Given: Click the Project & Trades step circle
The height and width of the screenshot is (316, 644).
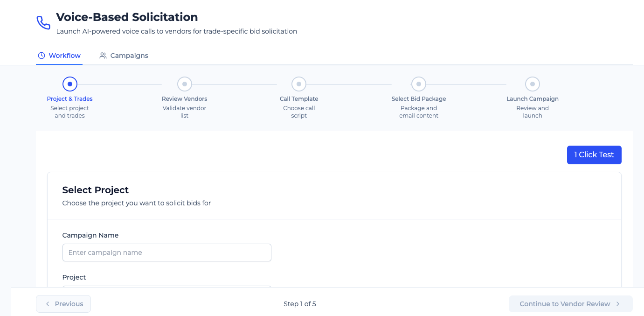Looking at the screenshot, I should [x=70, y=84].
